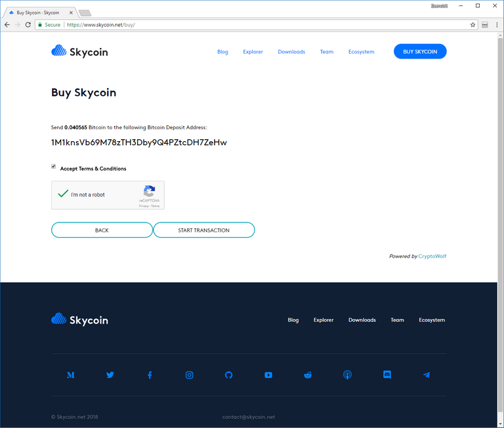Open the Instagram icon in the footer

click(189, 375)
